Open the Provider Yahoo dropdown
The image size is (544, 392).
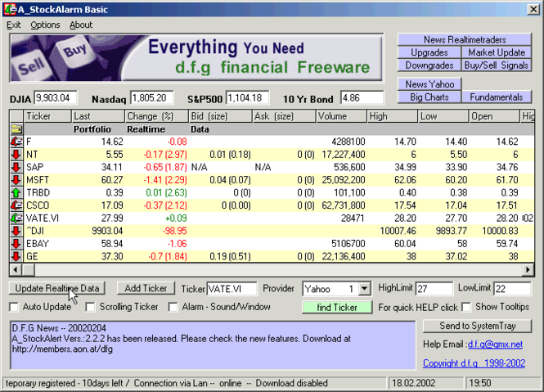click(364, 289)
